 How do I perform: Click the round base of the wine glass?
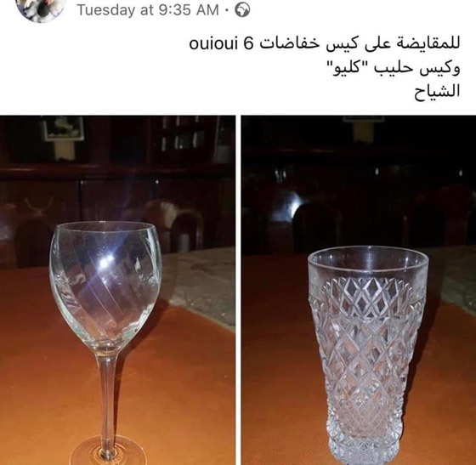(107, 451)
